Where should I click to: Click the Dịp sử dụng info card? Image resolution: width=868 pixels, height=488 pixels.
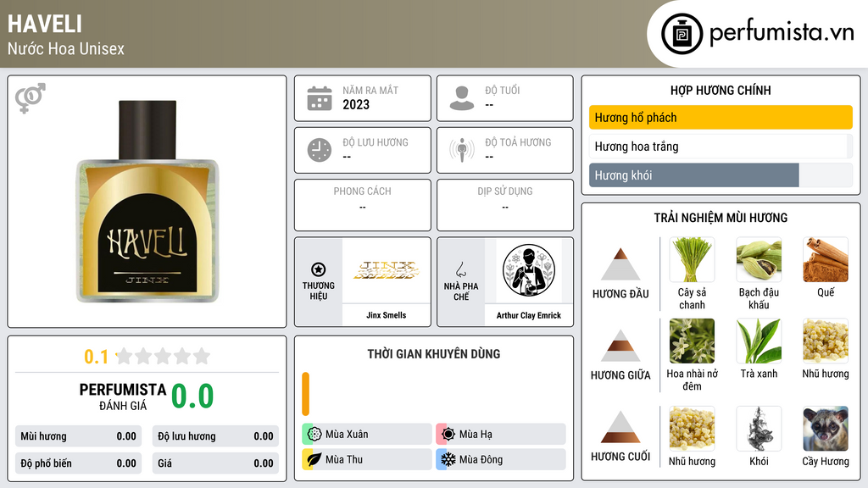505,205
